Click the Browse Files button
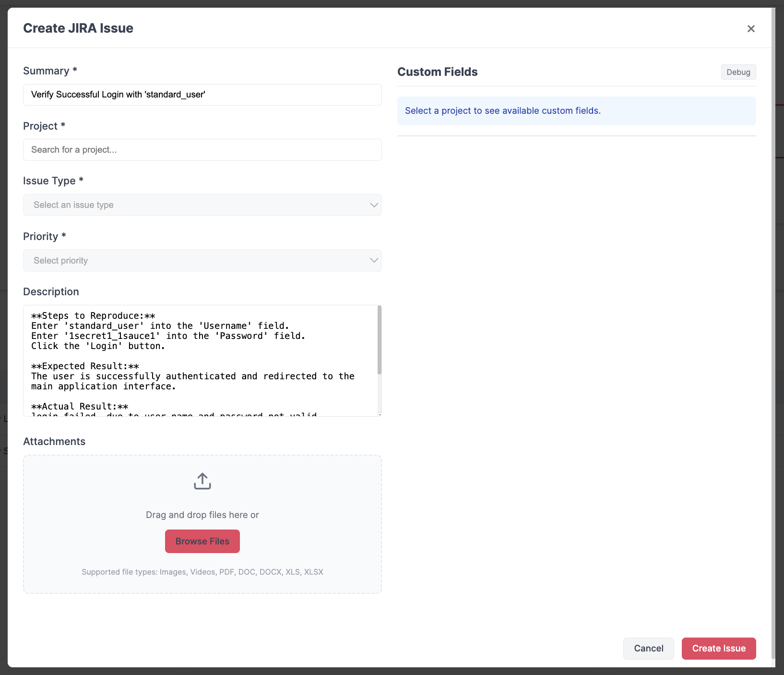 (202, 541)
